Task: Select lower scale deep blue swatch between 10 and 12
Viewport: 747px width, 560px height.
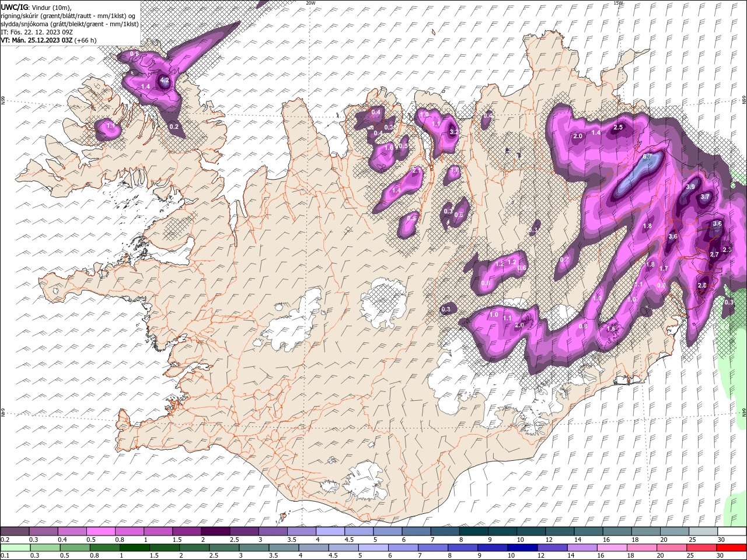Action: 523,547
